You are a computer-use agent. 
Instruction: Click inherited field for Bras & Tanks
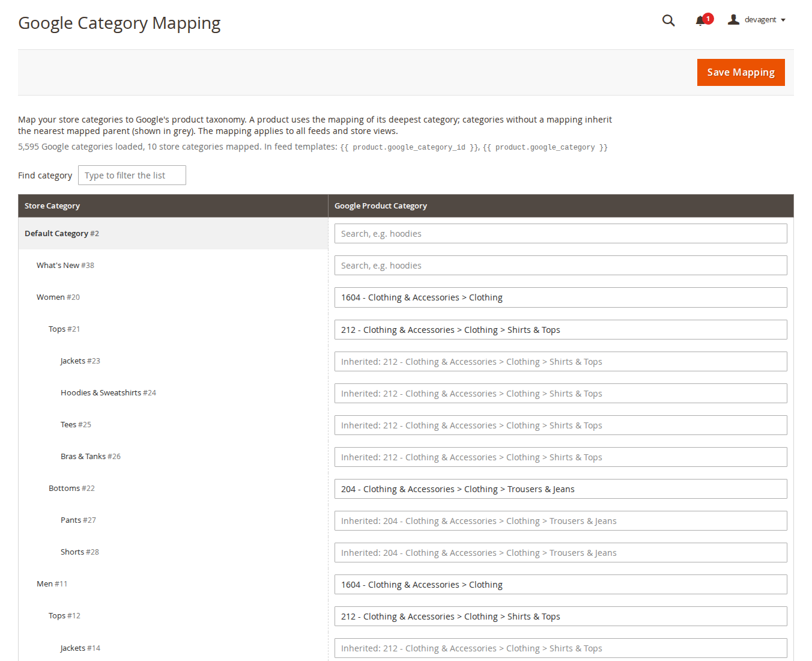coord(560,457)
